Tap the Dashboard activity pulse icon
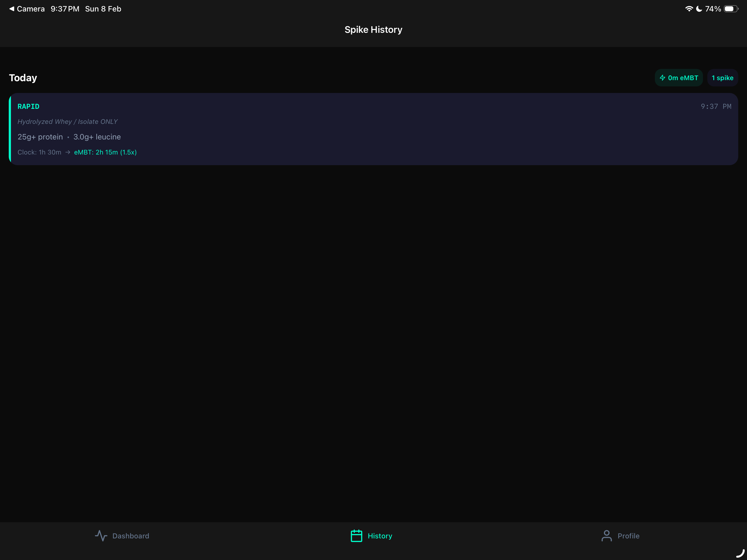The height and width of the screenshot is (560, 747). [101, 536]
